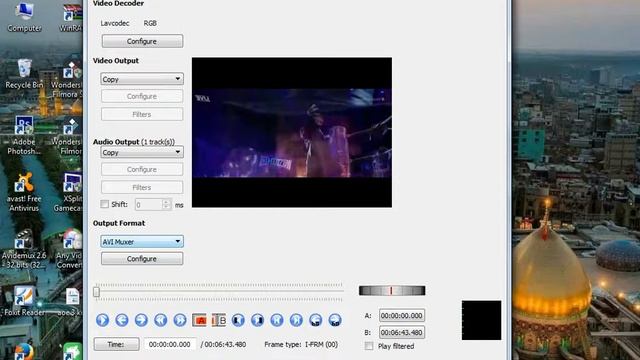Click the Play button in the playback controls

102,320
